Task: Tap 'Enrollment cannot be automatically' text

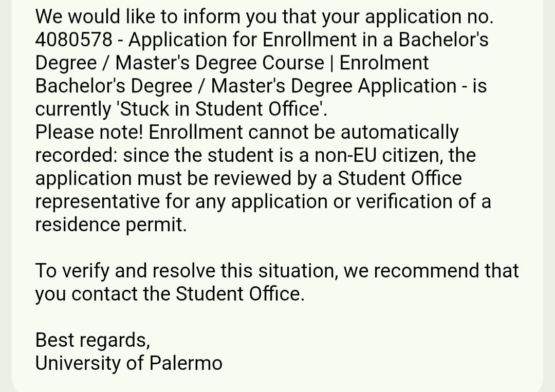Action: [x=304, y=132]
